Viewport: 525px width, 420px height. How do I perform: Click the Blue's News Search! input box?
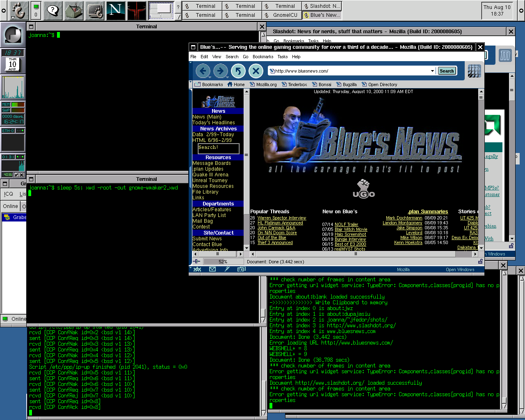point(218,148)
